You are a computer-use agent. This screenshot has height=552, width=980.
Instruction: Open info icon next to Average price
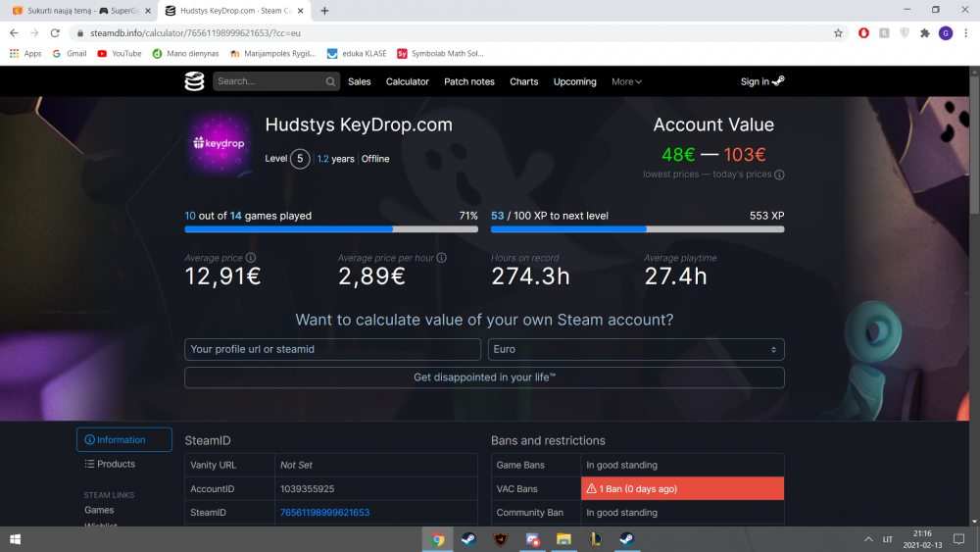pyautogui.click(x=251, y=258)
